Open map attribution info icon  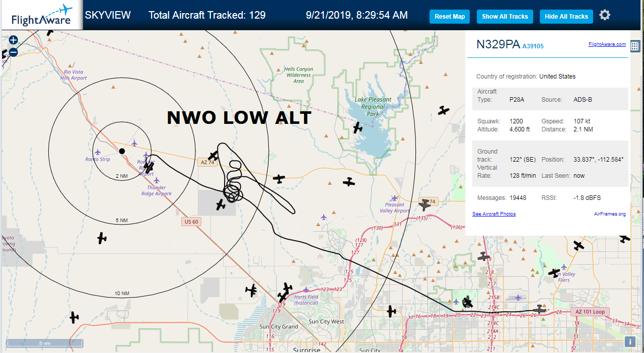point(630,341)
